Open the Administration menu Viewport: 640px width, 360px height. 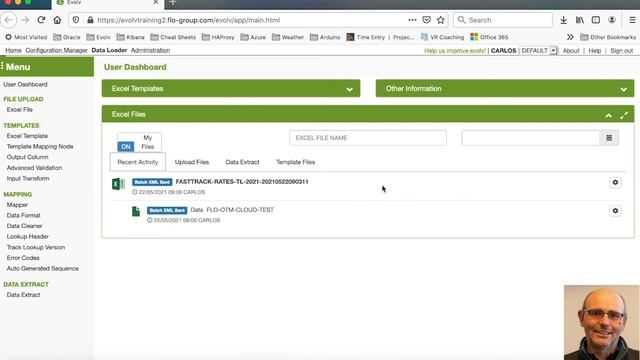(x=150, y=50)
